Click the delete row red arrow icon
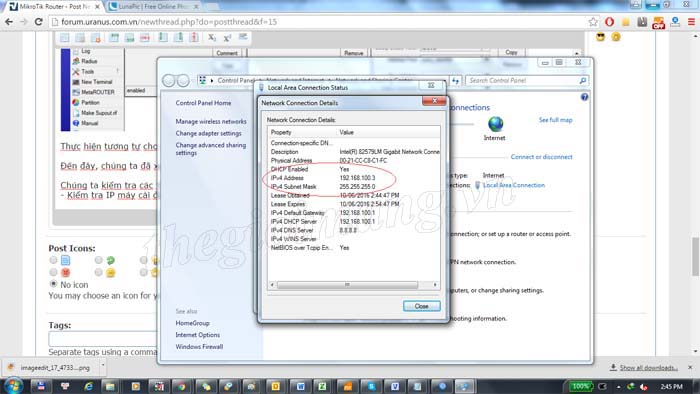 tap(145, 38)
